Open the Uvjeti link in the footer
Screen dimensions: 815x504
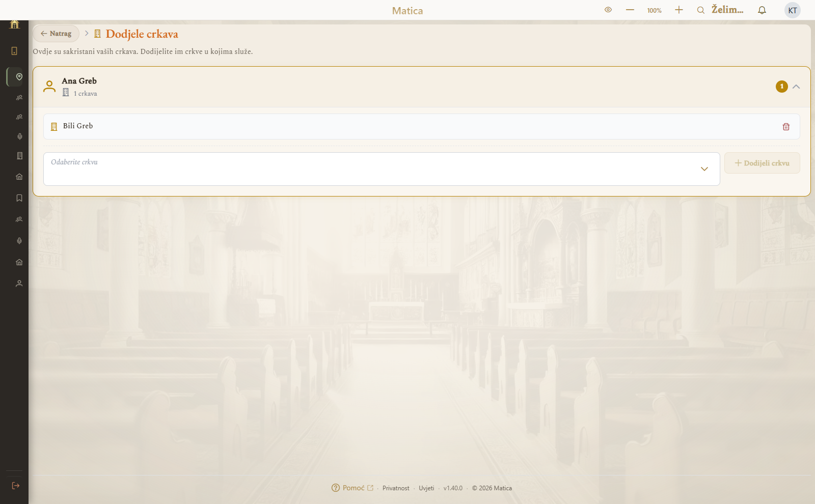(x=426, y=488)
